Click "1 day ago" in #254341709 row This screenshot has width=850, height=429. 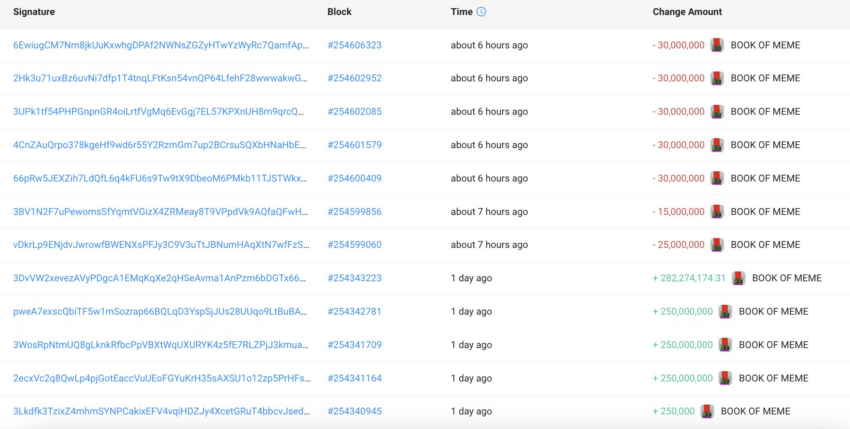[471, 345]
